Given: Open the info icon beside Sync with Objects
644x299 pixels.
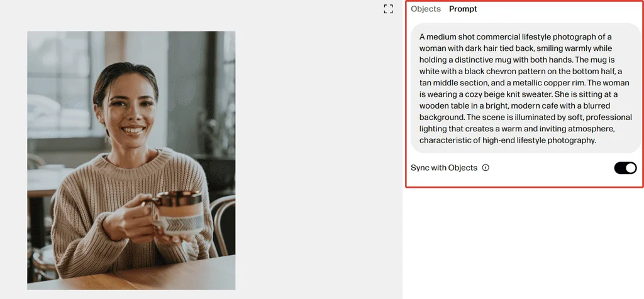Looking at the screenshot, I should pos(486,168).
